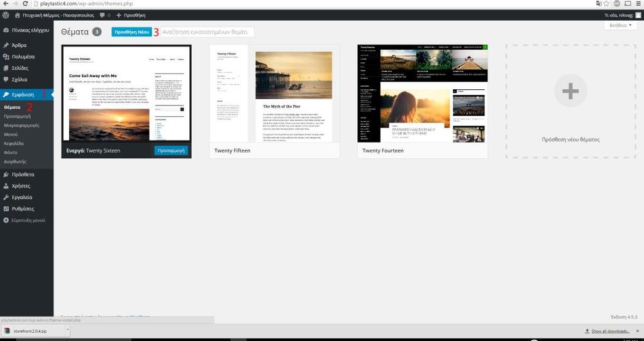644x341 pixels.
Task: Select the Twenty Fifteen theme thumbnail
Action: coord(274,94)
